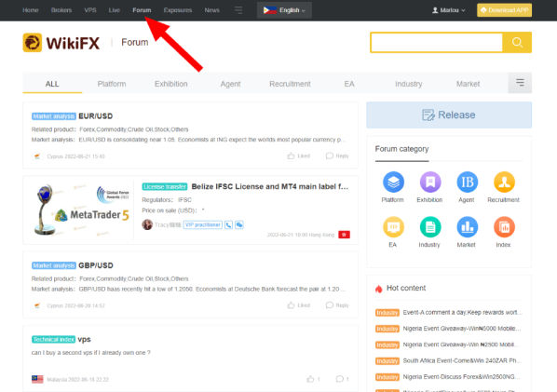Open hot content 'Event-A comment a day'
The height and width of the screenshot is (392, 557).
point(462,313)
